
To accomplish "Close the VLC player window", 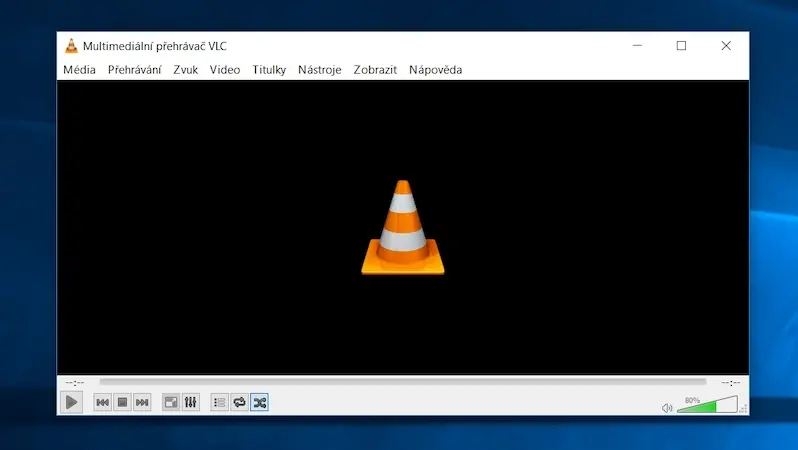I will 726,46.
